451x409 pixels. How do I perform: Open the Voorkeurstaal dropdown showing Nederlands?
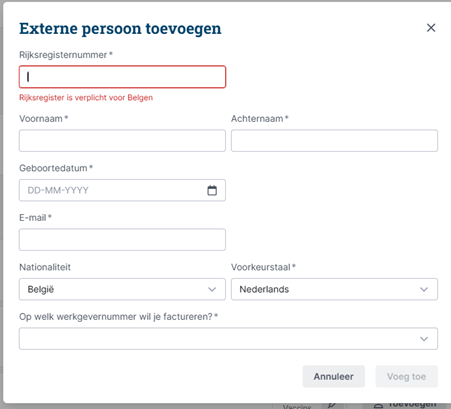click(x=334, y=289)
